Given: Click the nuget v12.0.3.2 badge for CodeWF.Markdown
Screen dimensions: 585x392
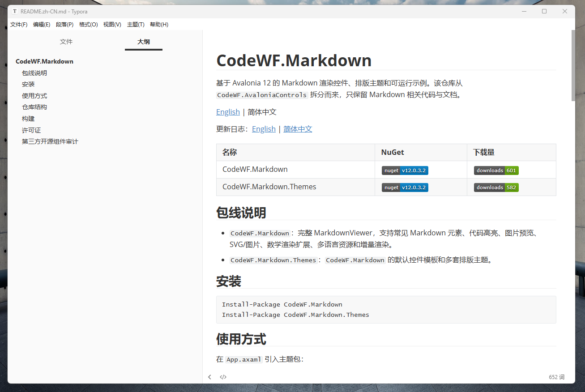Looking at the screenshot, I should click(405, 170).
